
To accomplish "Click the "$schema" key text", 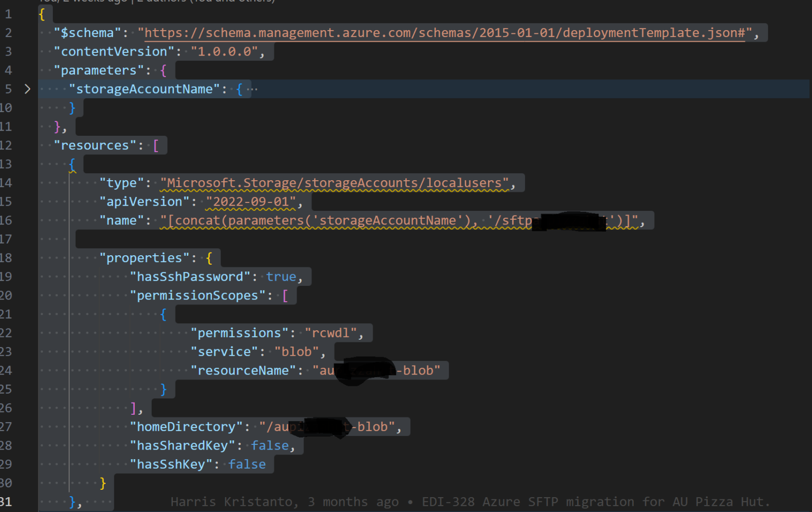I will 88,33.
